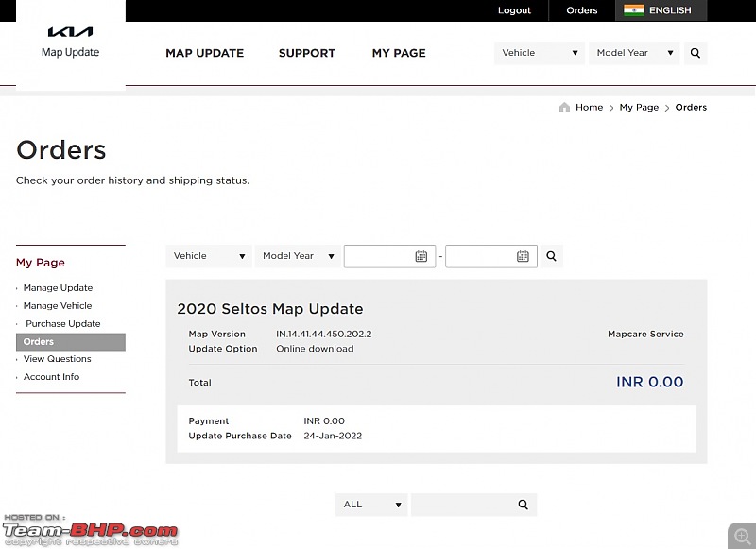Click the Mapcare Service label
This screenshot has width=756, height=549.
[645, 334]
